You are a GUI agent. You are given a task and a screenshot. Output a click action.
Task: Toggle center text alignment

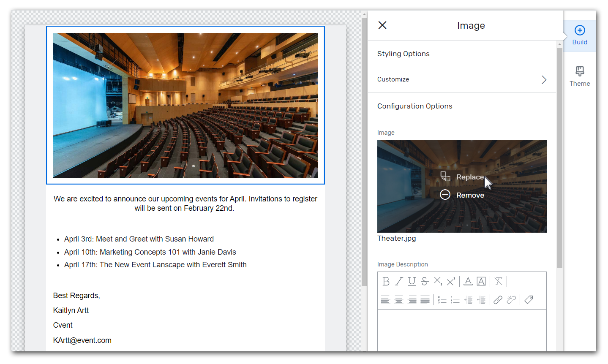tap(398, 300)
